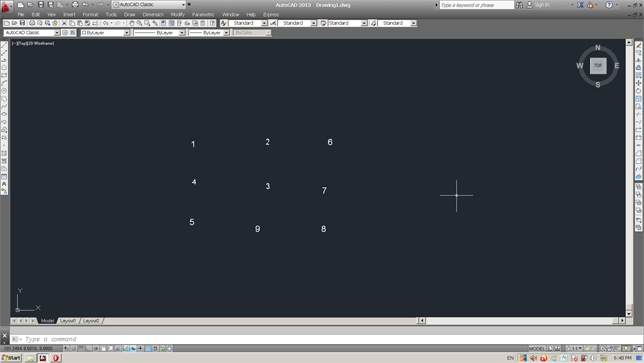Click the Multileader Style icon
644x363 pixels.
(374, 23)
